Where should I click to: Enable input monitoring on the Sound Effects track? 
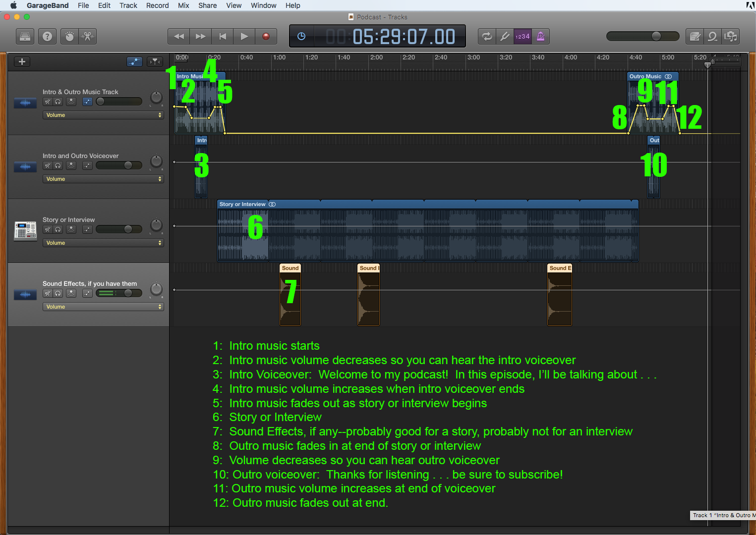pos(71,293)
